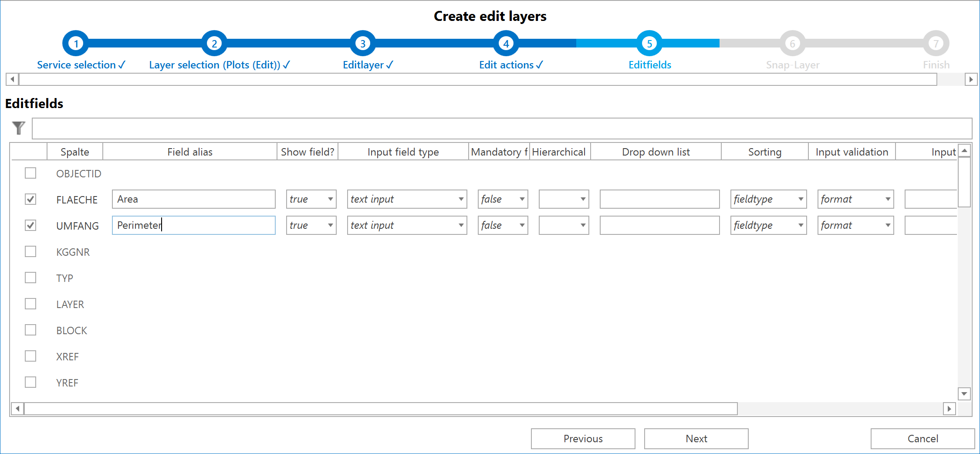980x454 pixels.
Task: Click the filter funnel icon
Action: pyautogui.click(x=18, y=128)
